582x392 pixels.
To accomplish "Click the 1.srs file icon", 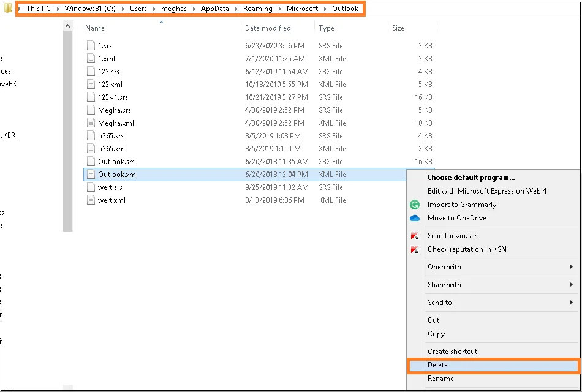I will pos(91,46).
